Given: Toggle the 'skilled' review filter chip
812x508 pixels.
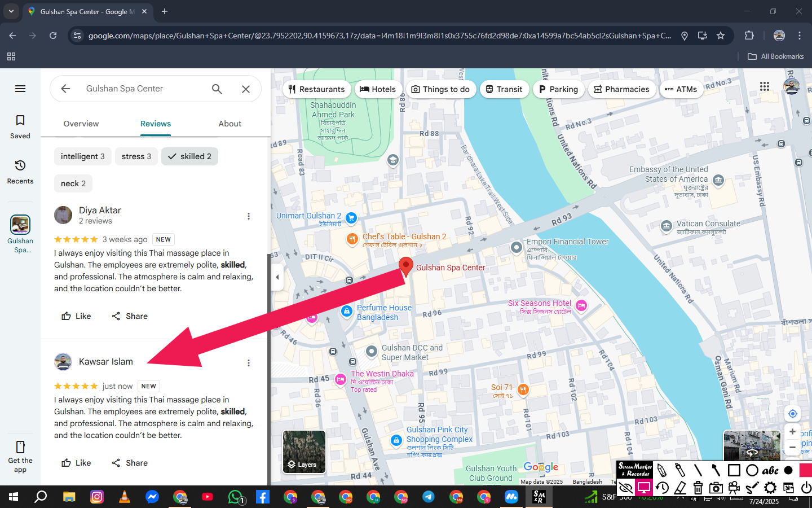Looking at the screenshot, I should [x=189, y=156].
